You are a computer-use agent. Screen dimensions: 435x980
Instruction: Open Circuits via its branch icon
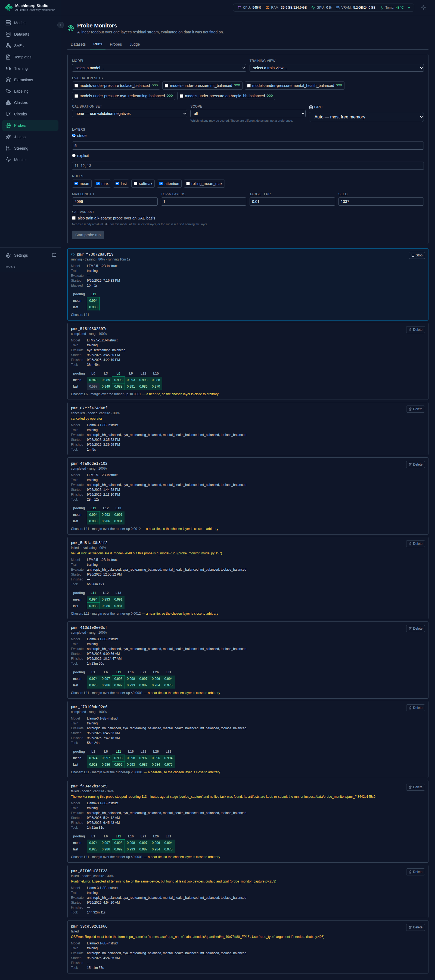(x=8, y=114)
